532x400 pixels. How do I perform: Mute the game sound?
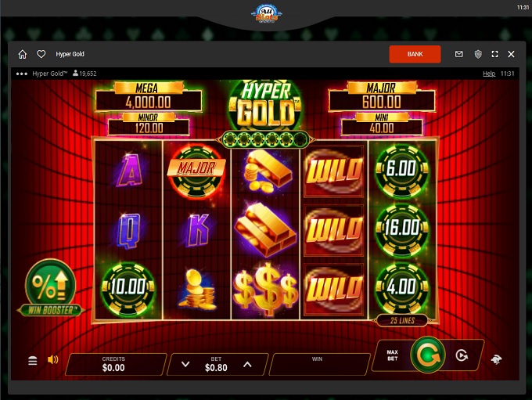(53, 359)
